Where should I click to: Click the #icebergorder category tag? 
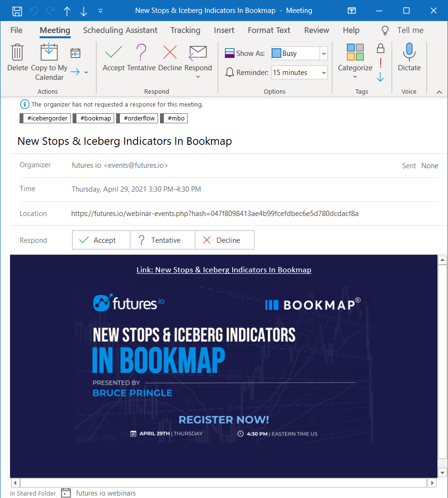(x=45, y=118)
